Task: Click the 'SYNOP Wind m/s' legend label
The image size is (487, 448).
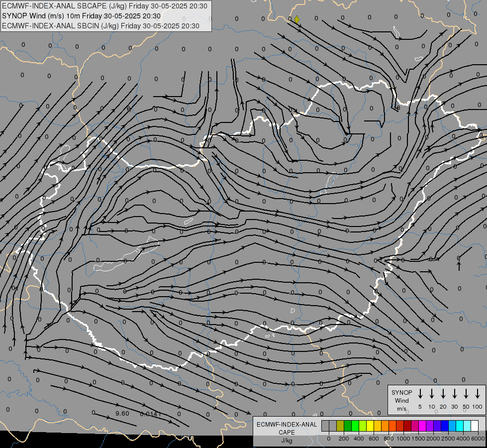Action: click(401, 400)
